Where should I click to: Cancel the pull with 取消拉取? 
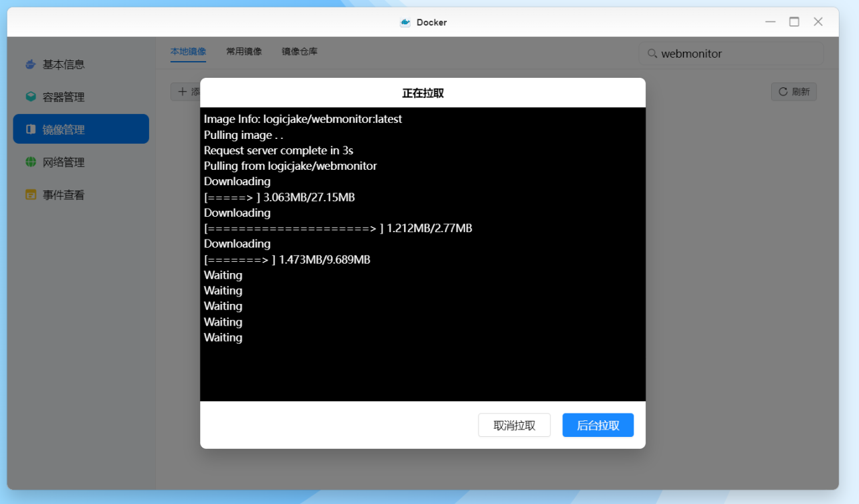pyautogui.click(x=514, y=425)
